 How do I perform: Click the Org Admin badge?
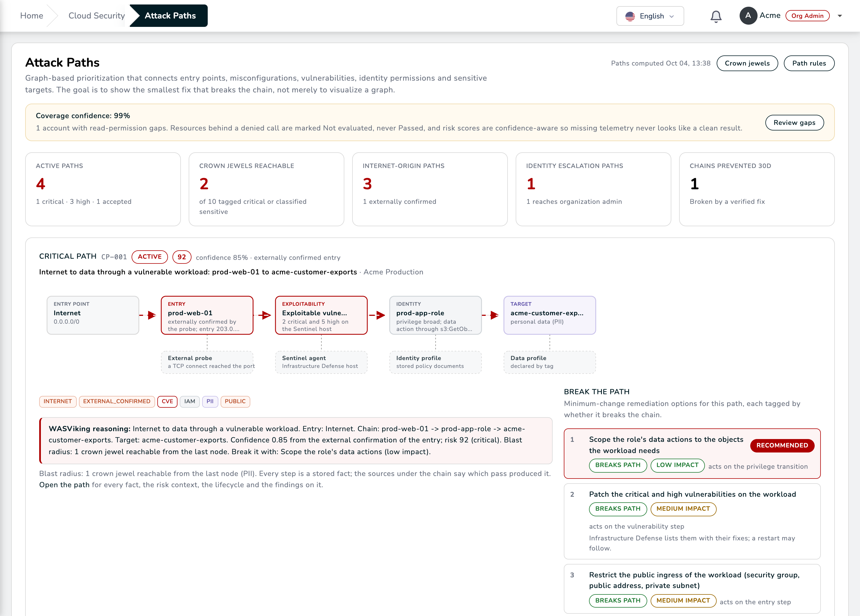tap(807, 16)
